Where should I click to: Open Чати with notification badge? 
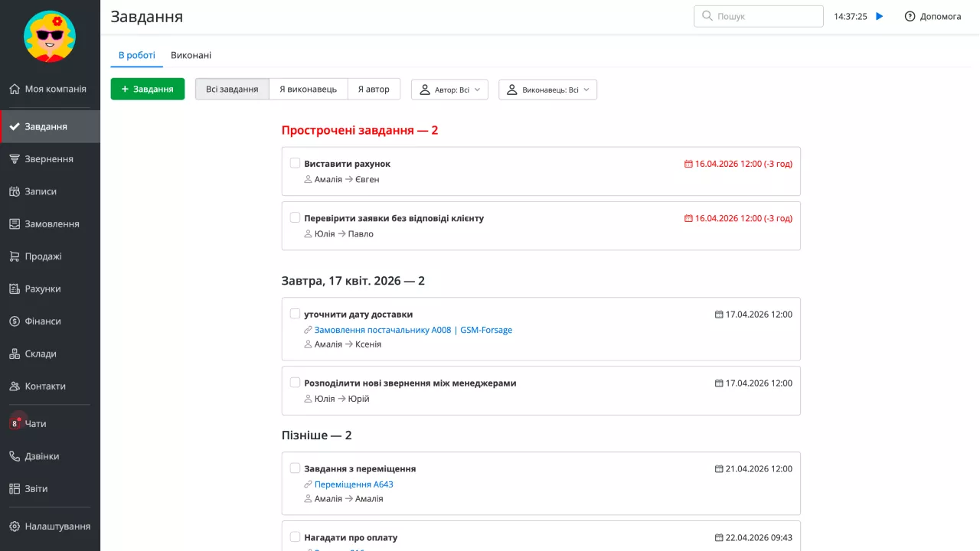(x=15, y=423)
